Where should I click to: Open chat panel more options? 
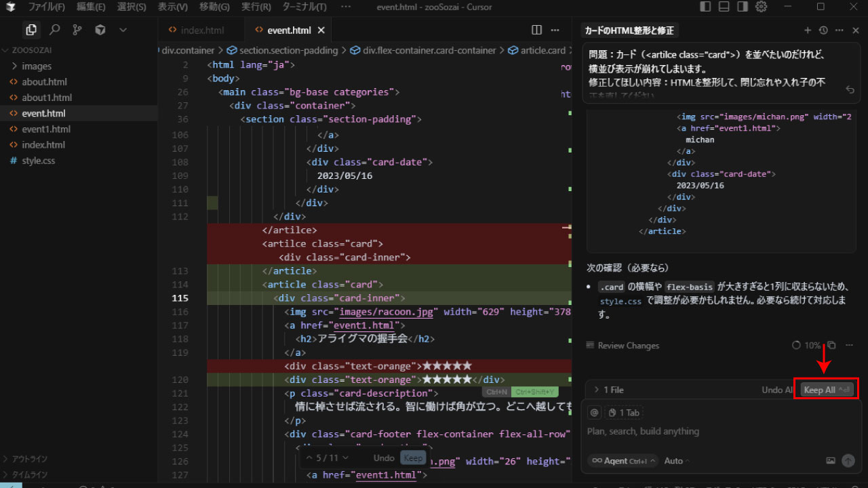(840, 30)
